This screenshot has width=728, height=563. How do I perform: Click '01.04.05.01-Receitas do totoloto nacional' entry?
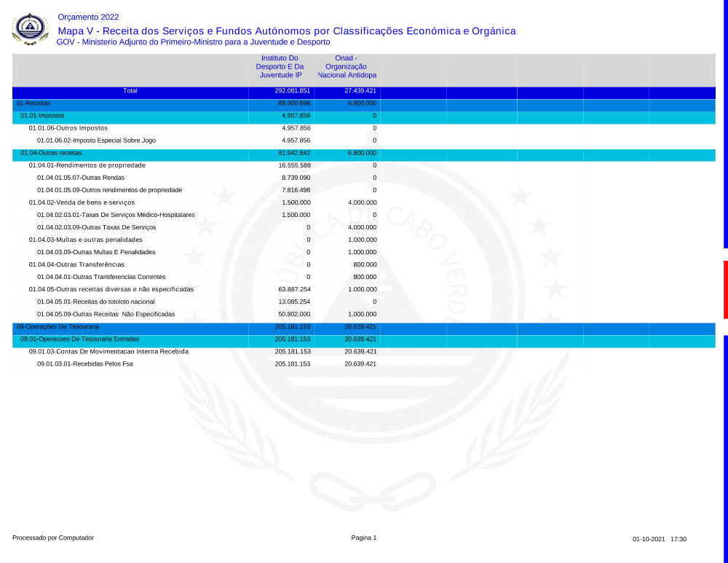[95, 302]
